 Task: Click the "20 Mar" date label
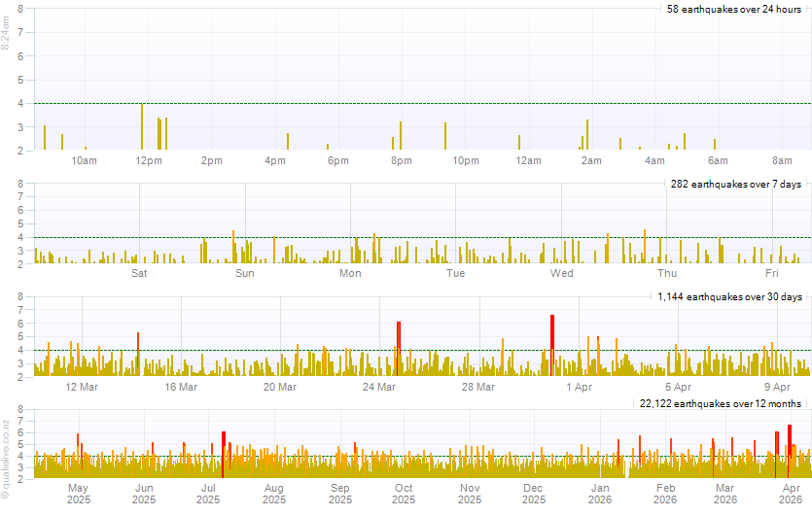280,388
